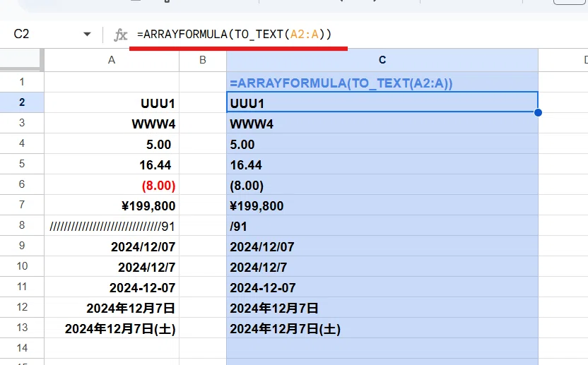Select row 4 header
The image size is (588, 365).
[x=22, y=143]
